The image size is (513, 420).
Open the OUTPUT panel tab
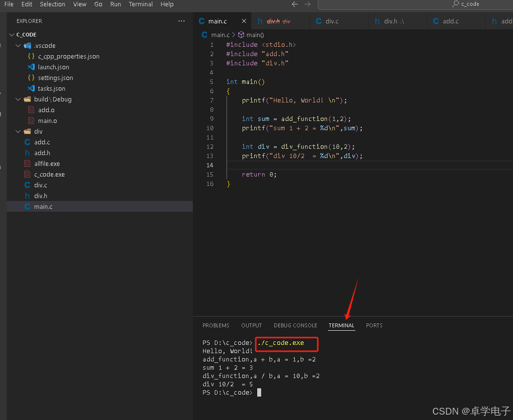click(x=251, y=325)
